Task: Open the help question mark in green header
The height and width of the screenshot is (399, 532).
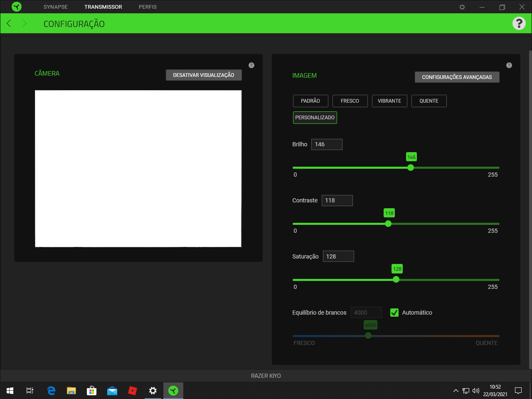Action: (519, 23)
